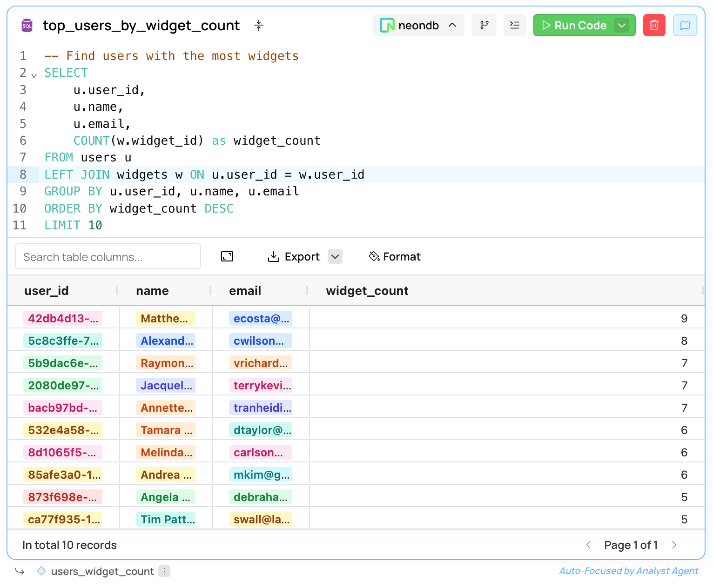This screenshot has width=713, height=588.
Task: Expand the Run Code options arrow
Action: [x=622, y=25]
